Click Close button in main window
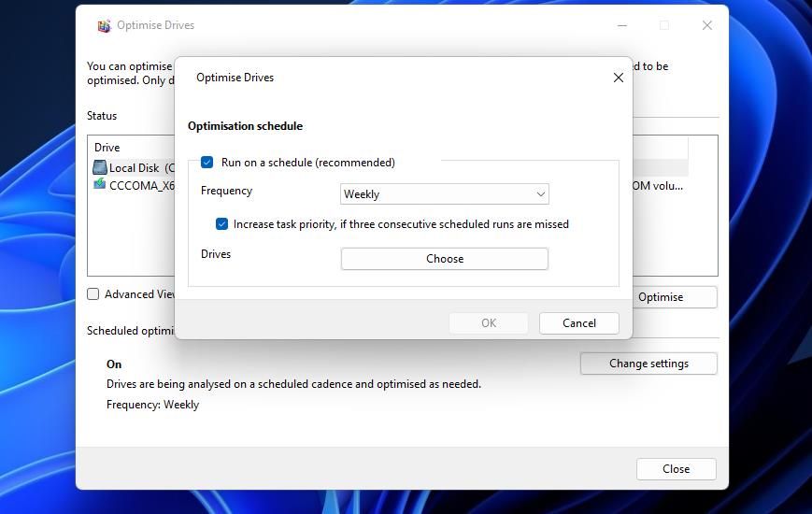 pyautogui.click(x=676, y=469)
